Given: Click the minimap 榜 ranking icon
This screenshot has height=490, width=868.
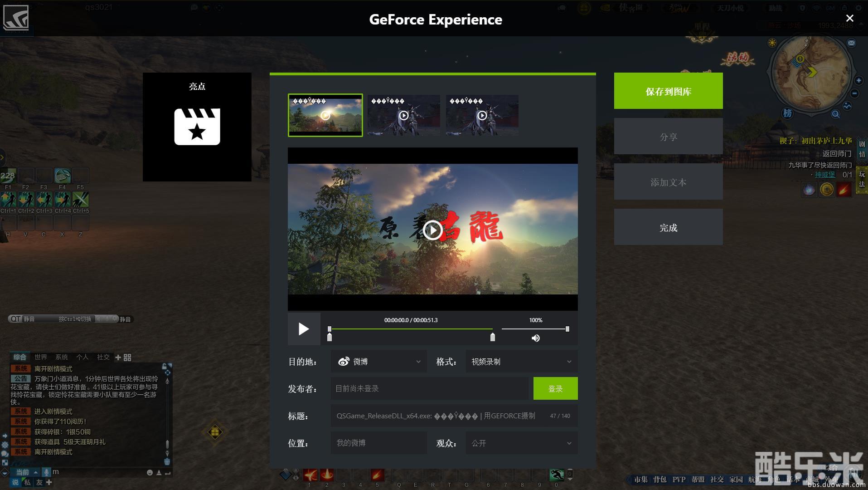Looking at the screenshot, I should (787, 113).
